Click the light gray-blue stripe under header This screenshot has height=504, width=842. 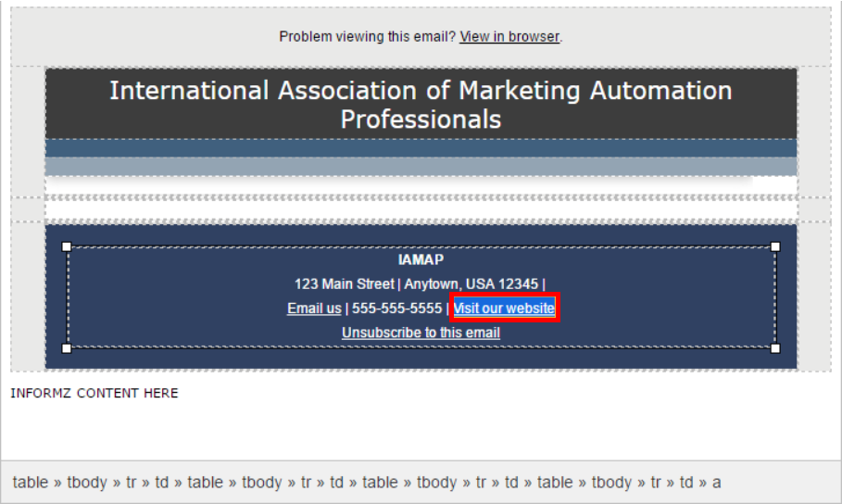[x=421, y=167]
